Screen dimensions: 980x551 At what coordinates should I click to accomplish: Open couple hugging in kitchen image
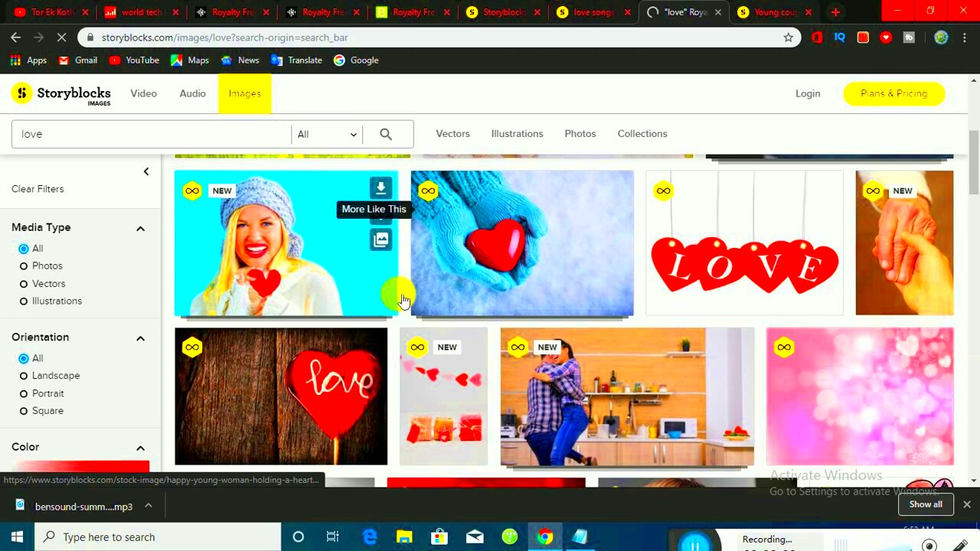[x=627, y=396]
